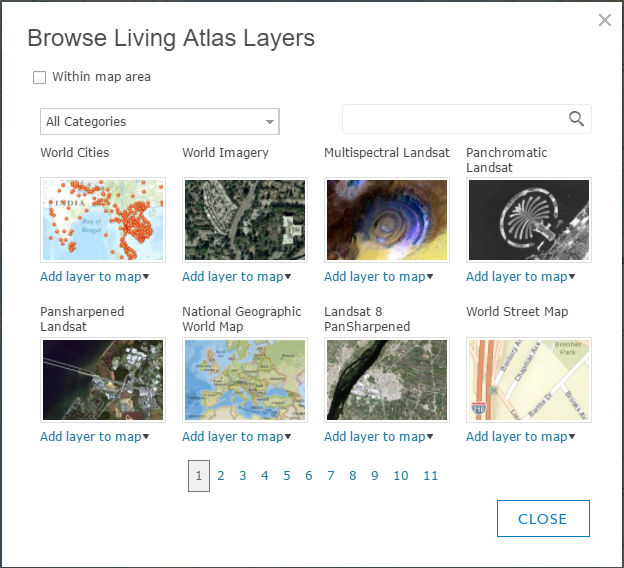Open the World Street Map thumbnail

[x=529, y=380]
